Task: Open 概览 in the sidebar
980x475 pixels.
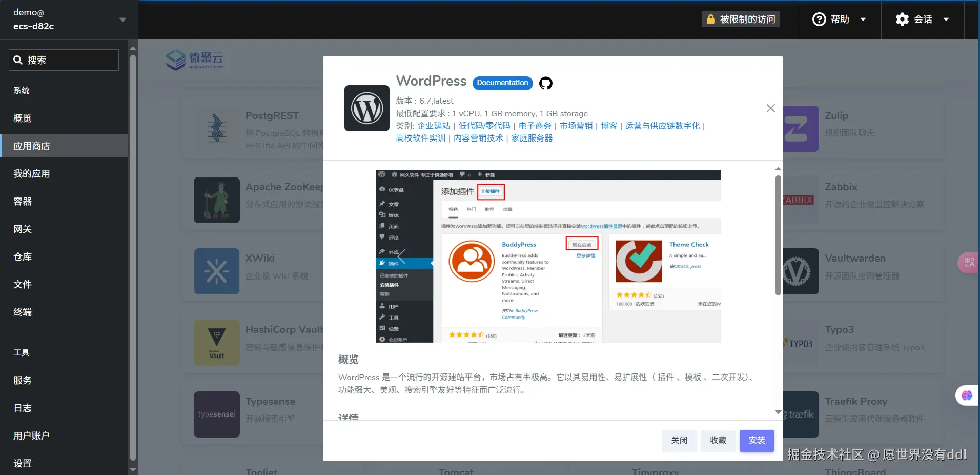Action: (x=64, y=118)
